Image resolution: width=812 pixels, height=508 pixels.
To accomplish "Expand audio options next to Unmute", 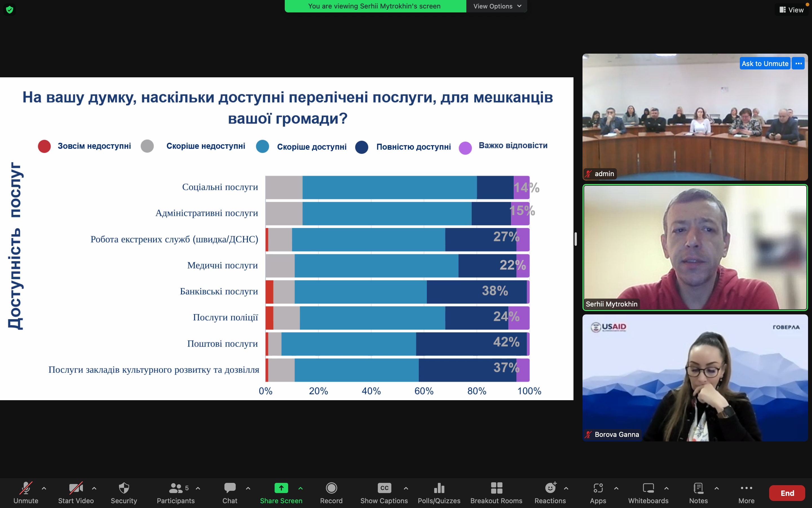I will pos(44,488).
